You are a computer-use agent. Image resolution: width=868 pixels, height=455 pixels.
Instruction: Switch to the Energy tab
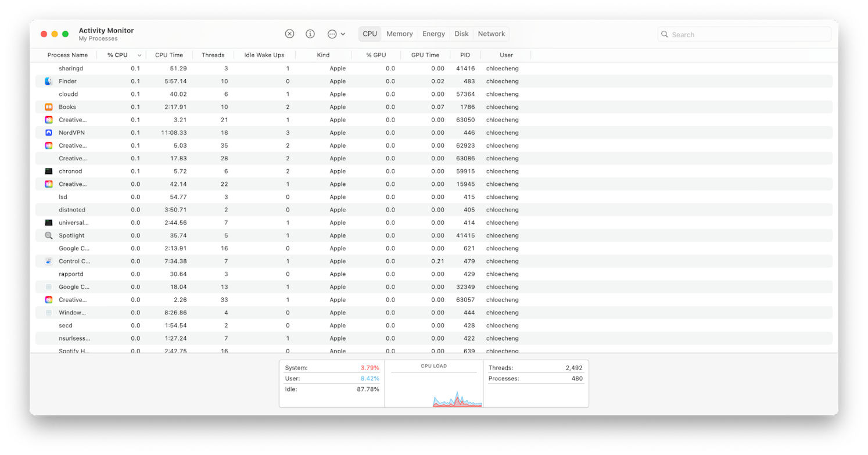(433, 34)
